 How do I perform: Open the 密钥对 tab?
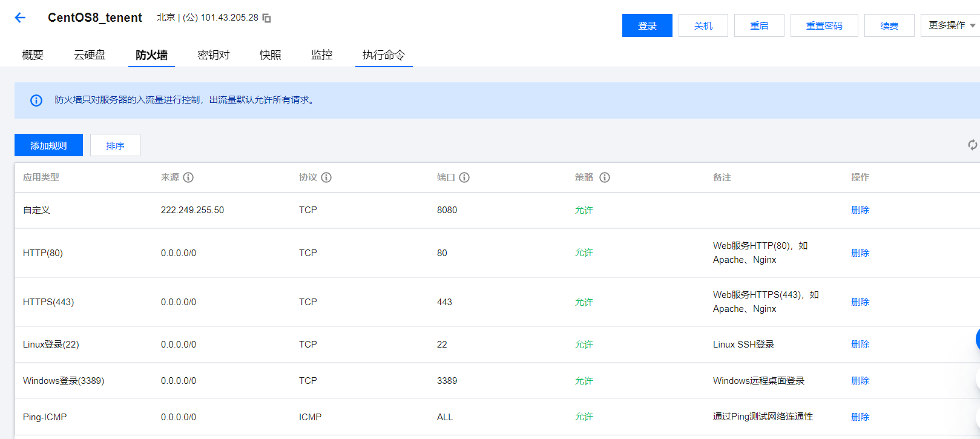coord(214,55)
